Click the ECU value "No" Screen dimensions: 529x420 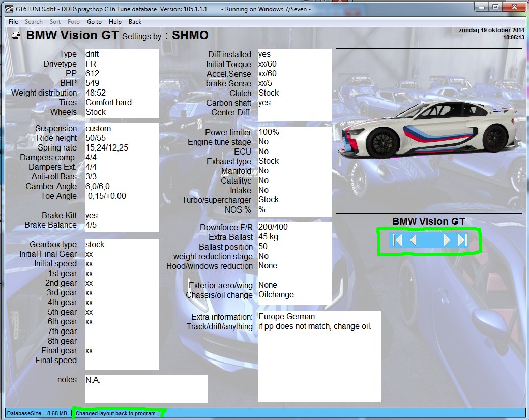point(263,151)
